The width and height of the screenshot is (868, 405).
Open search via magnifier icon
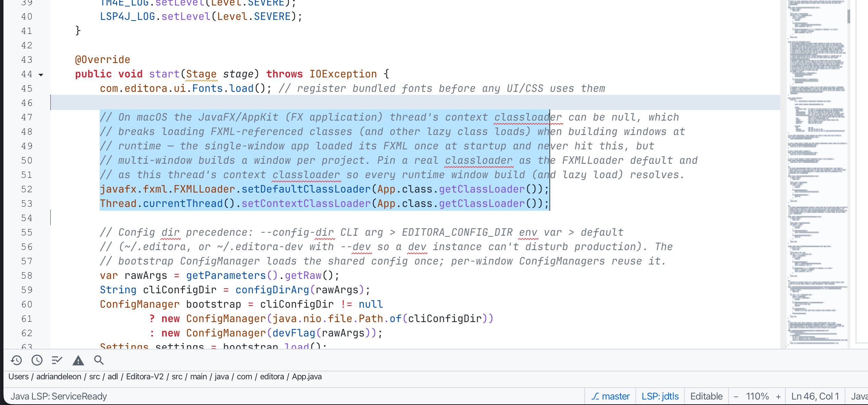[99, 360]
